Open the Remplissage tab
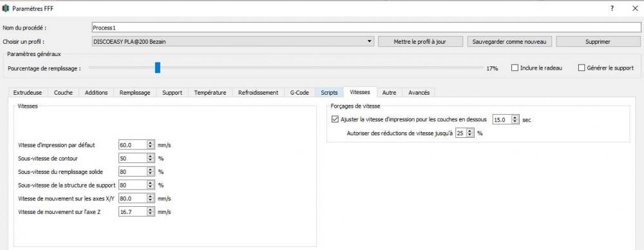 coord(135,93)
